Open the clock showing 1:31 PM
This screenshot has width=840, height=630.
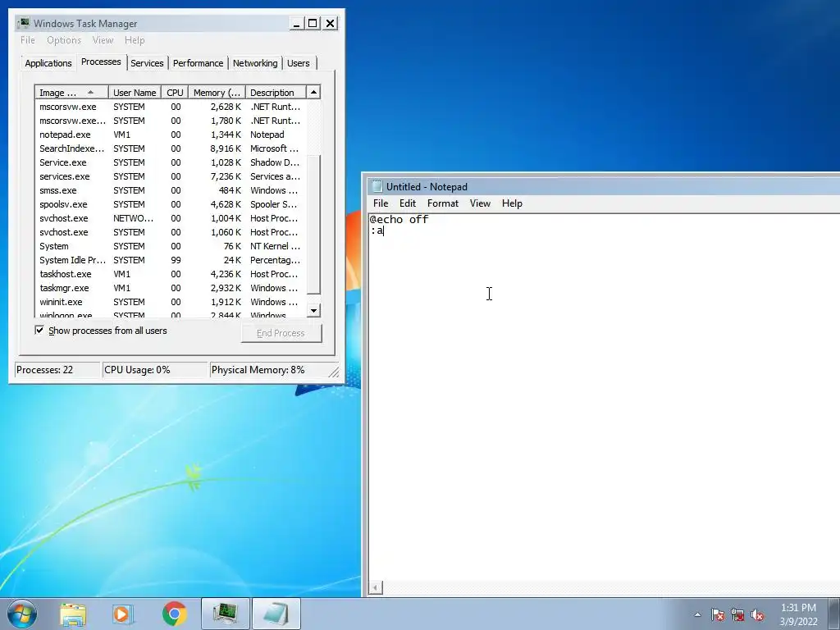click(x=798, y=614)
